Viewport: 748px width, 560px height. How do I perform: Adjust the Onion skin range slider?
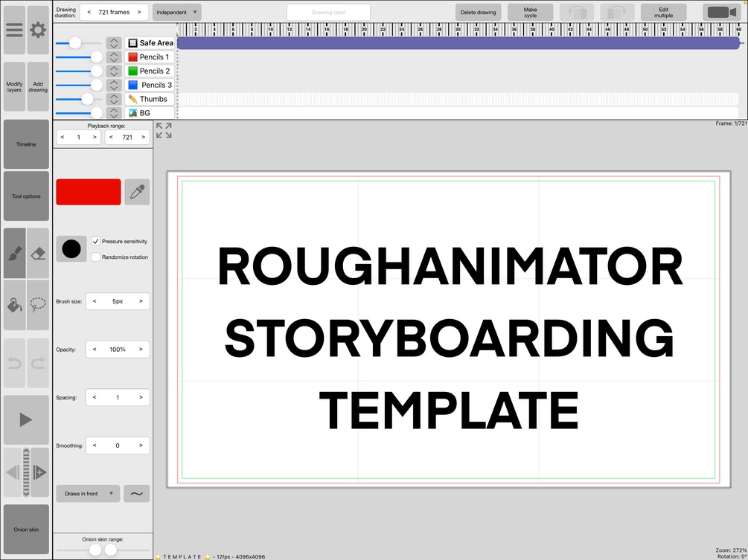tap(103, 550)
